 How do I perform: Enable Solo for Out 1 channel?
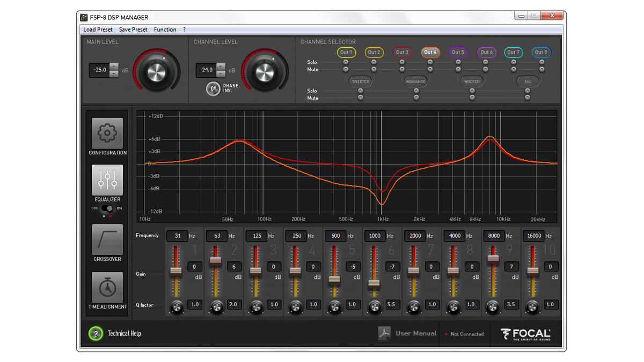pos(346,62)
